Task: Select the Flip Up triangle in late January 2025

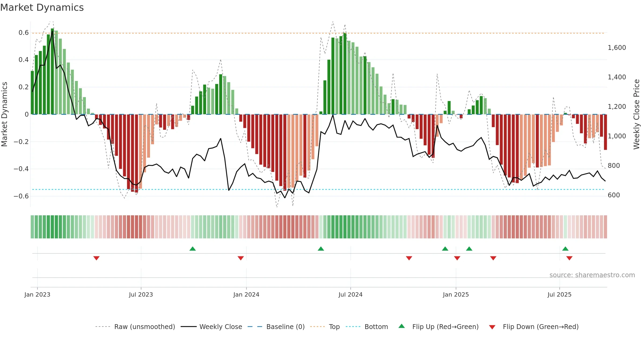Action: (469, 249)
